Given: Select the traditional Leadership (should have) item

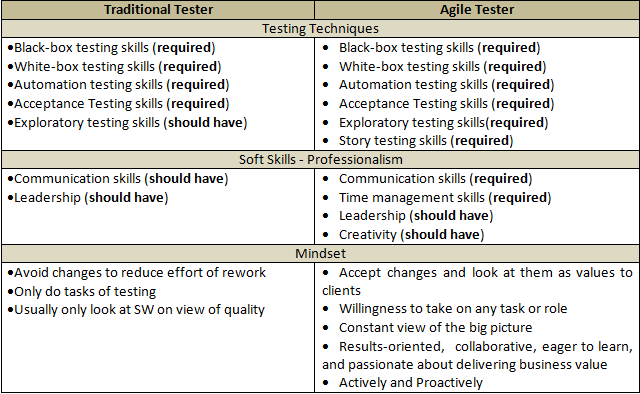Looking at the screenshot, I should coord(87,198).
